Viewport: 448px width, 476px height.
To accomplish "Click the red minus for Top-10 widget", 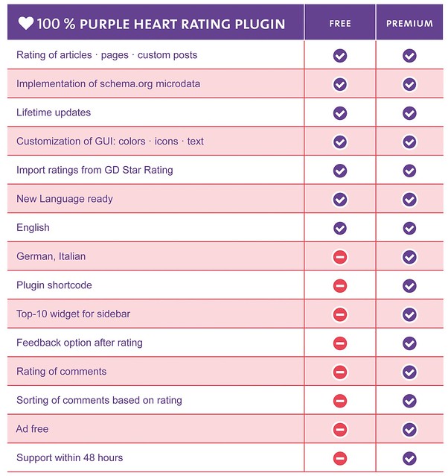I will tap(339, 314).
